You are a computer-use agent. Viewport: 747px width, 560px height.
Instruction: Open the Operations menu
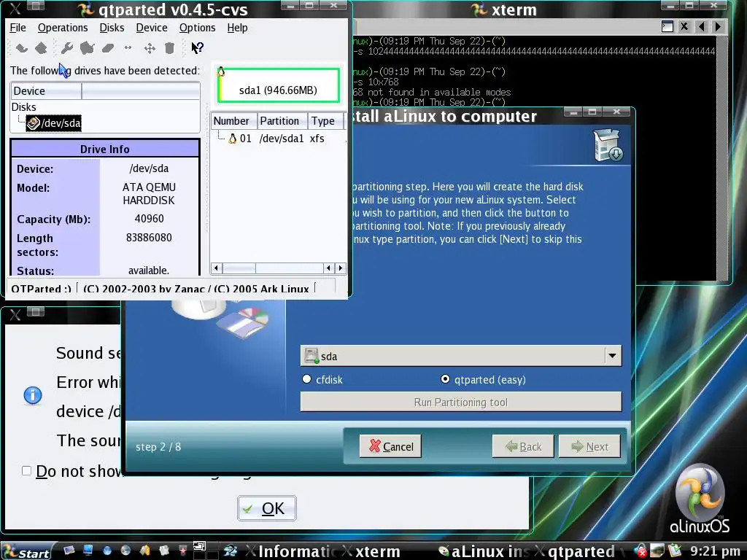click(x=63, y=28)
